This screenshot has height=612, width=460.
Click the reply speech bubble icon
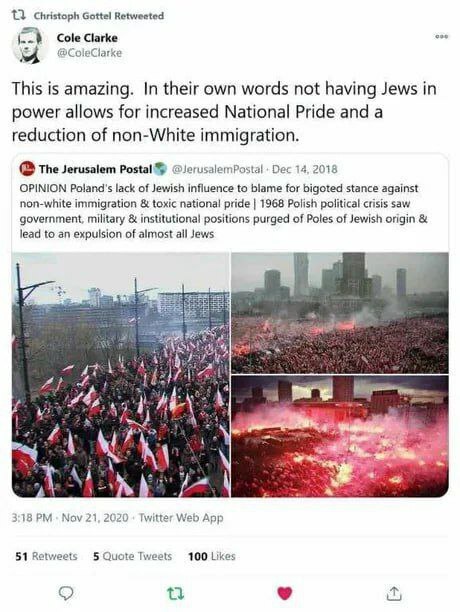tap(66, 593)
